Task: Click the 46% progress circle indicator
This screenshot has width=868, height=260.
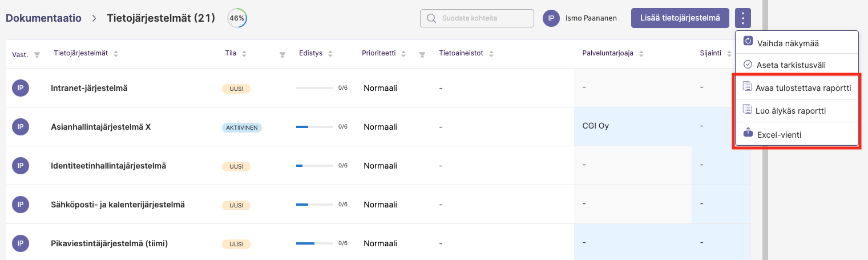Action: (x=237, y=18)
